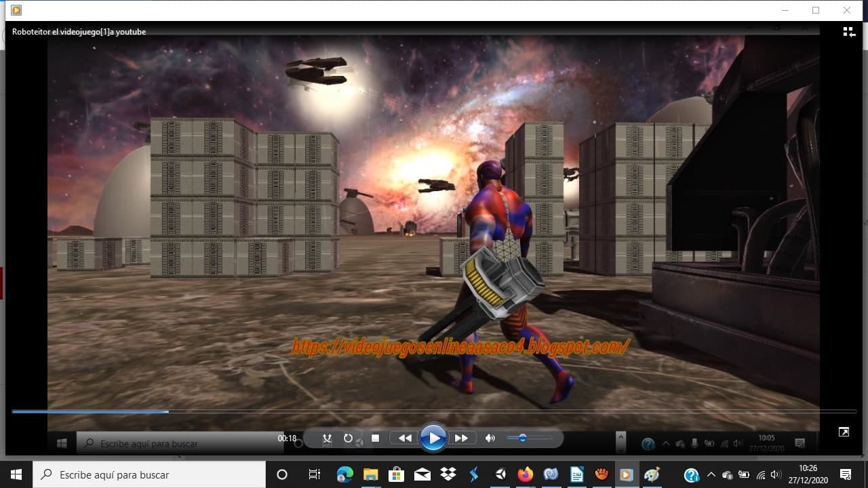
Task: Launch Microsoft Edge from the taskbar
Action: [345, 474]
